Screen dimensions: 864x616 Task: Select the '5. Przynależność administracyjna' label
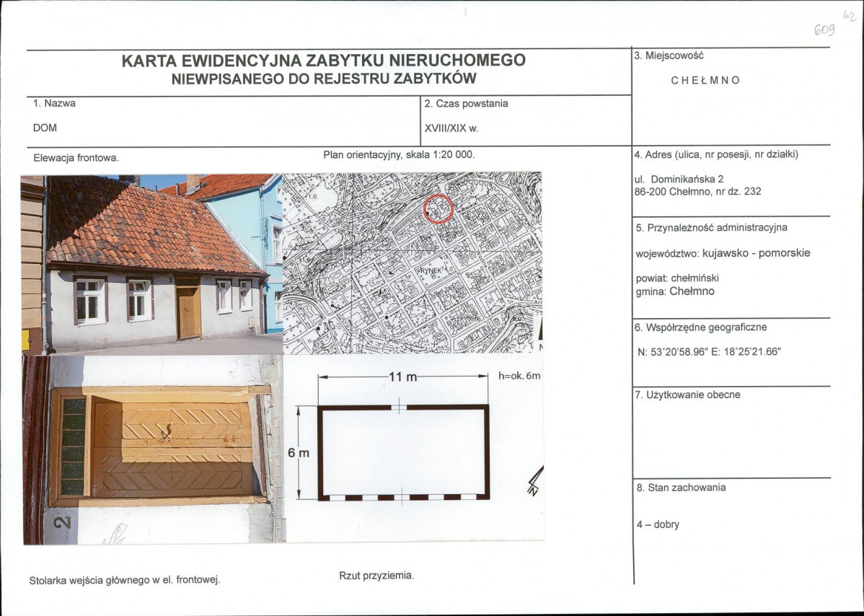[711, 227]
